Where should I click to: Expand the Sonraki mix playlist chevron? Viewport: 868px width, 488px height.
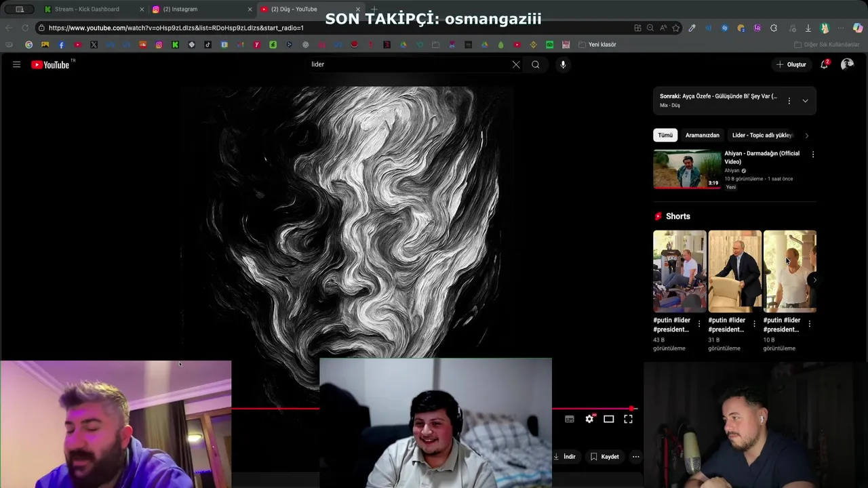[x=805, y=101]
